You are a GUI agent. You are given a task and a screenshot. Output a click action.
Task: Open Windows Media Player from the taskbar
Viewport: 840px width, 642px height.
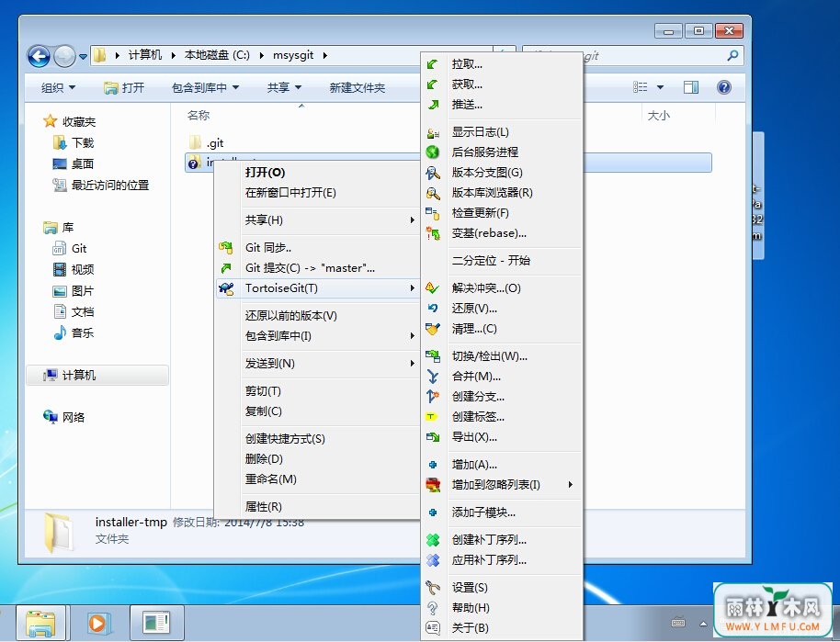tap(98, 624)
